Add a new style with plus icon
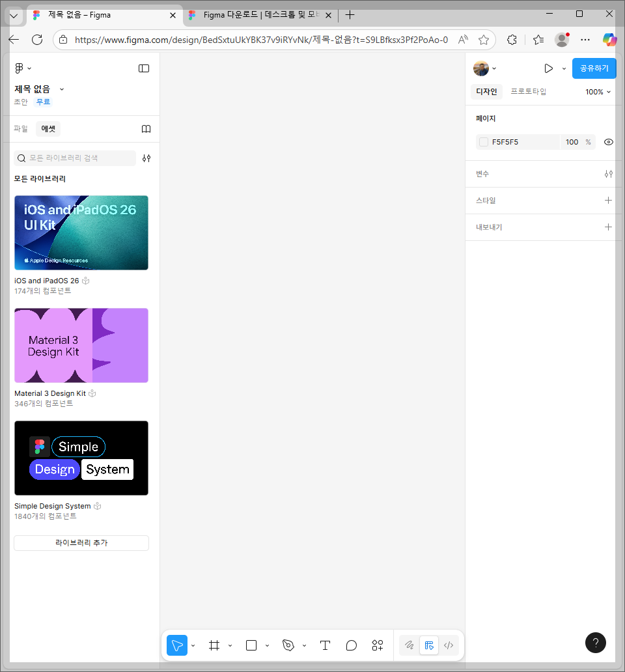The width and height of the screenshot is (625, 672). 608,201
